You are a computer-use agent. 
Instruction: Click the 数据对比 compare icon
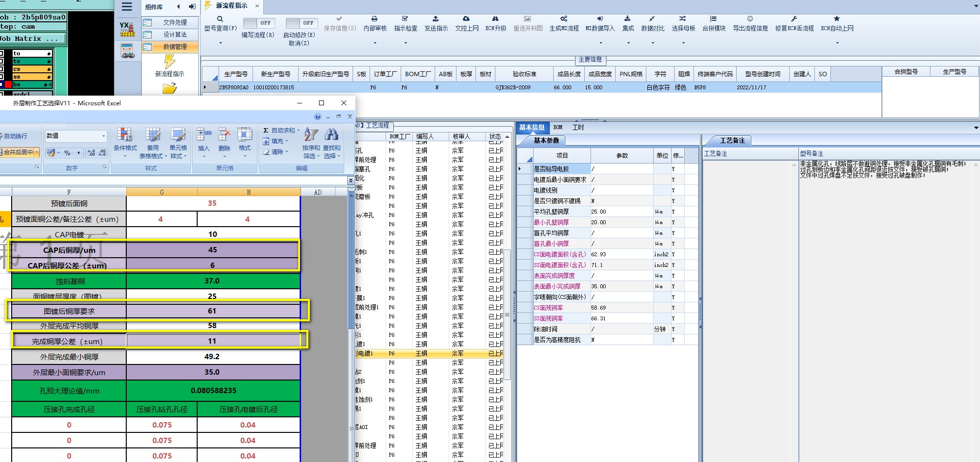point(652,18)
